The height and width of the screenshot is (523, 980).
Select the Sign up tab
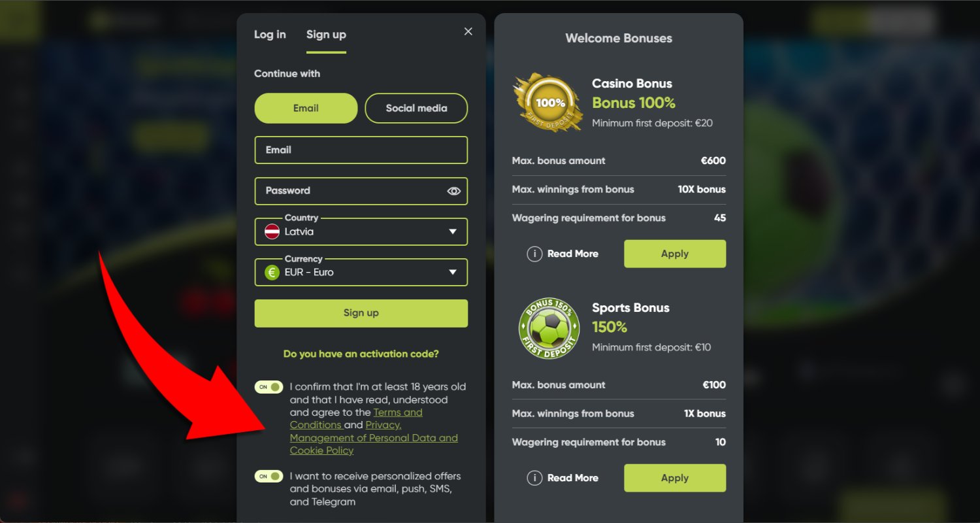click(x=326, y=35)
